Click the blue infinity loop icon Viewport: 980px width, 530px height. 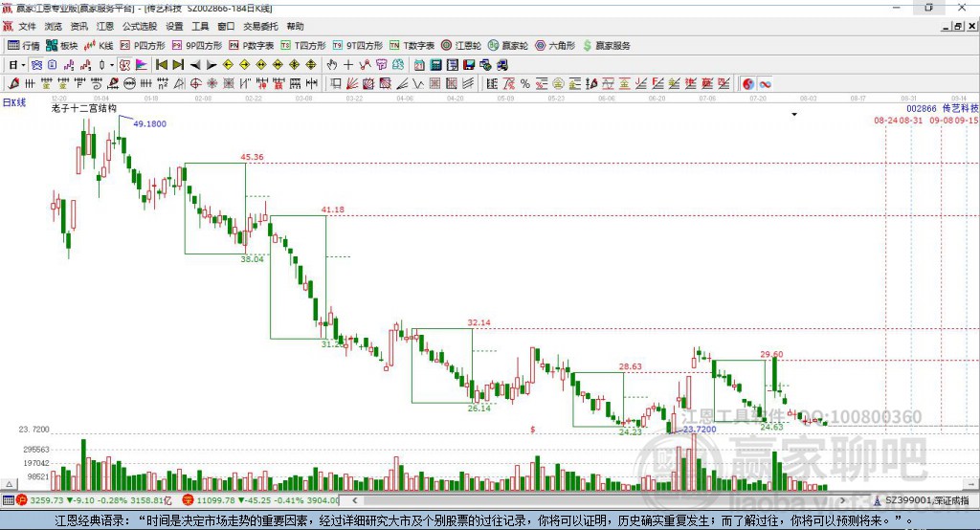pyautogui.click(x=765, y=84)
